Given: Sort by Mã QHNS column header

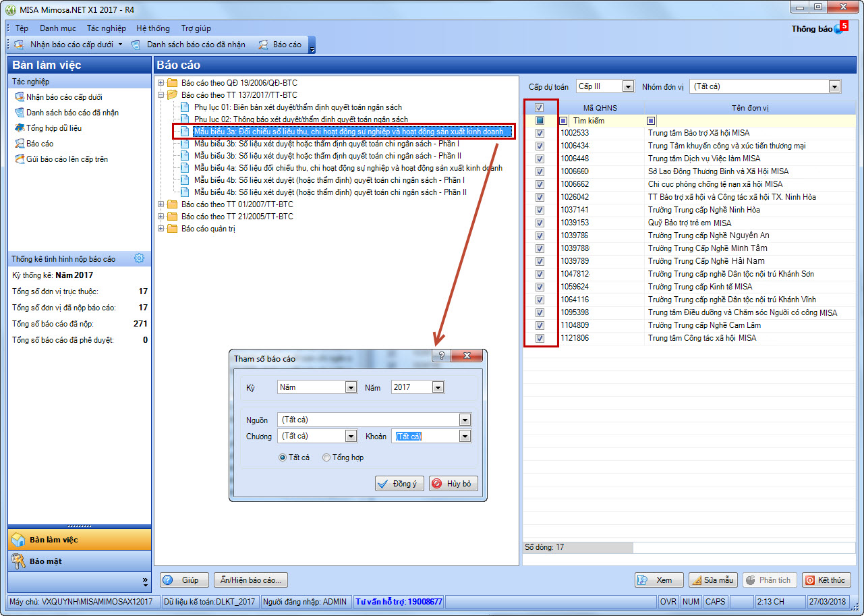Looking at the screenshot, I should [600, 108].
